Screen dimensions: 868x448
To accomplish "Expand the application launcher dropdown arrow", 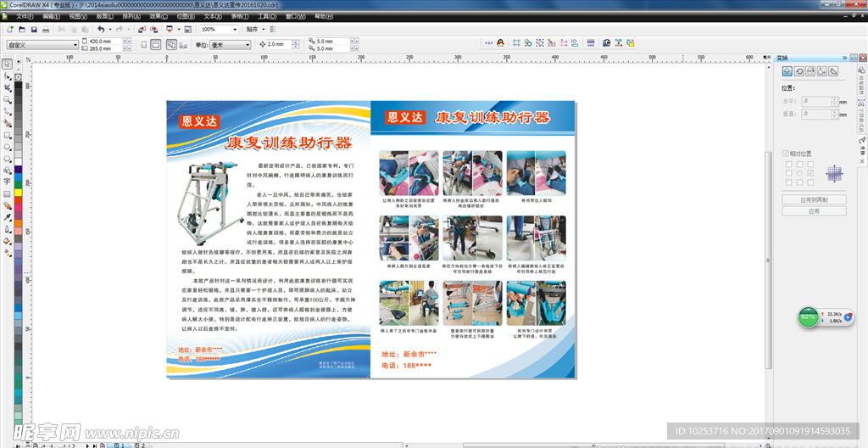I will [179, 30].
